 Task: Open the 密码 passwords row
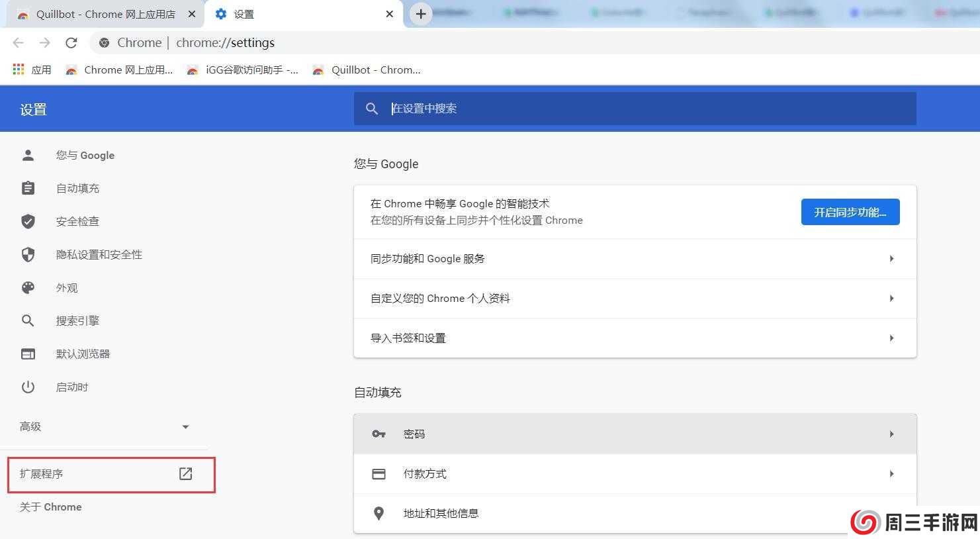pos(635,434)
